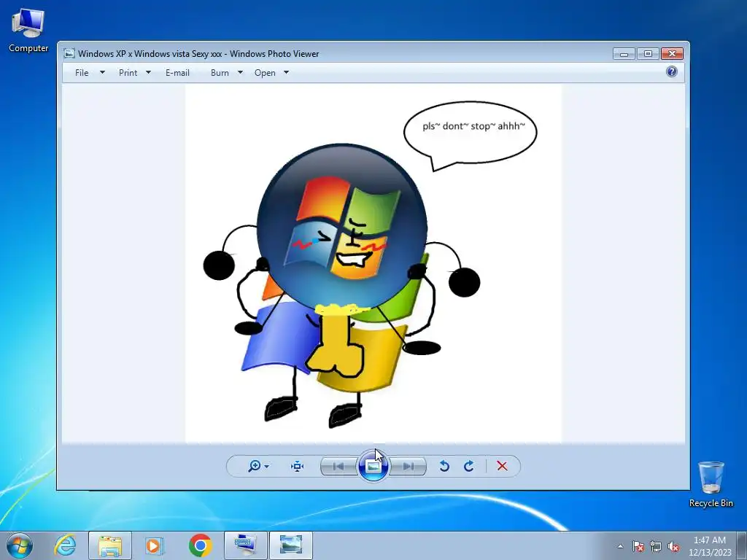
Task: Minimize the Windows Photo Viewer window
Action: click(x=624, y=54)
